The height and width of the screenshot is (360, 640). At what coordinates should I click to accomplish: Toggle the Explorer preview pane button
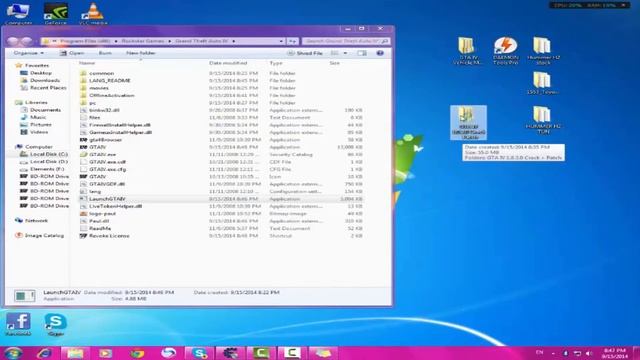[x=362, y=53]
